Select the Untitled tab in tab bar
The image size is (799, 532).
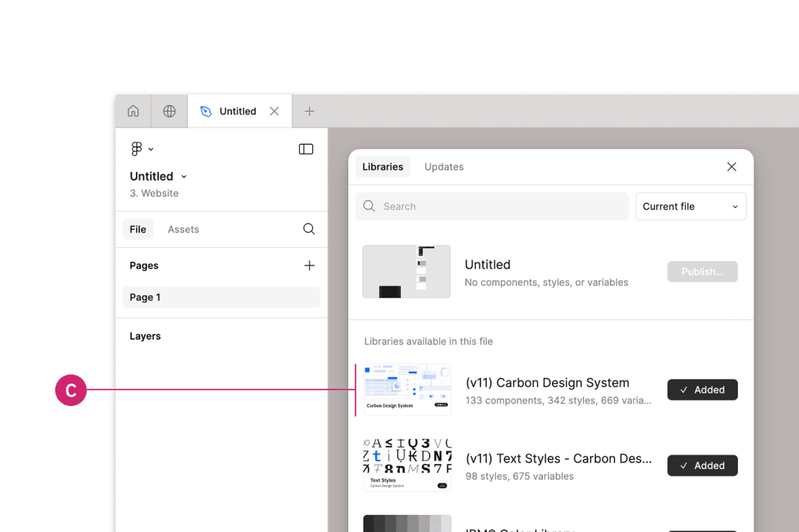[x=240, y=111]
